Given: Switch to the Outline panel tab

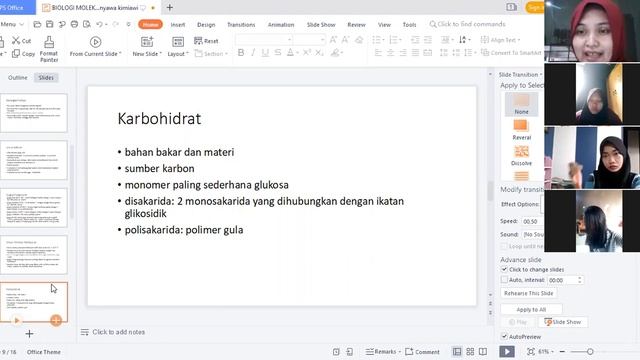Looking at the screenshot, I should [18, 78].
